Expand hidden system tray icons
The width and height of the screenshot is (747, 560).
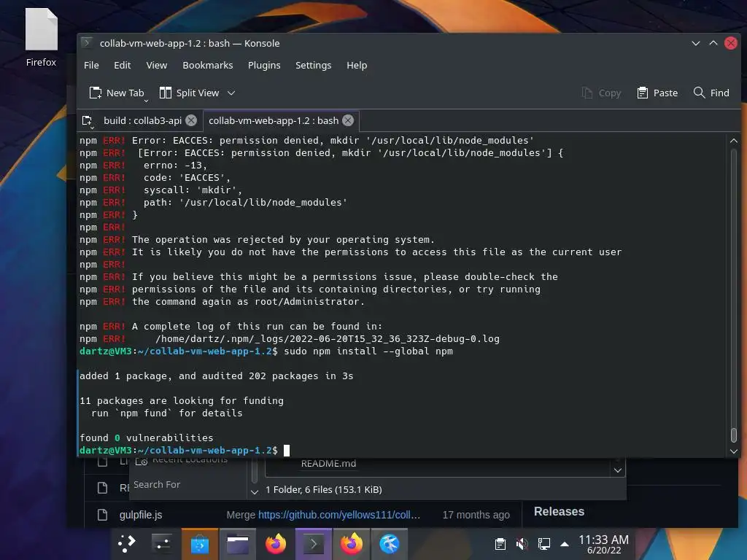tap(565, 544)
